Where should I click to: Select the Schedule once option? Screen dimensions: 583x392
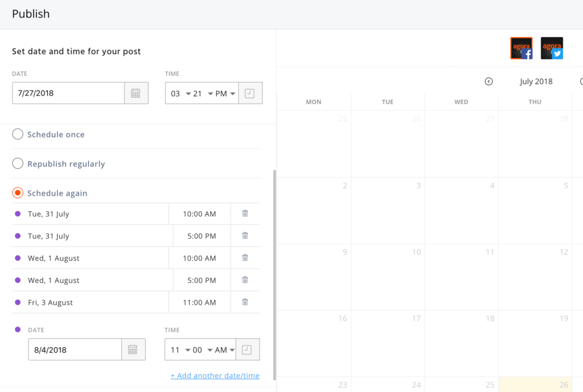click(x=18, y=135)
